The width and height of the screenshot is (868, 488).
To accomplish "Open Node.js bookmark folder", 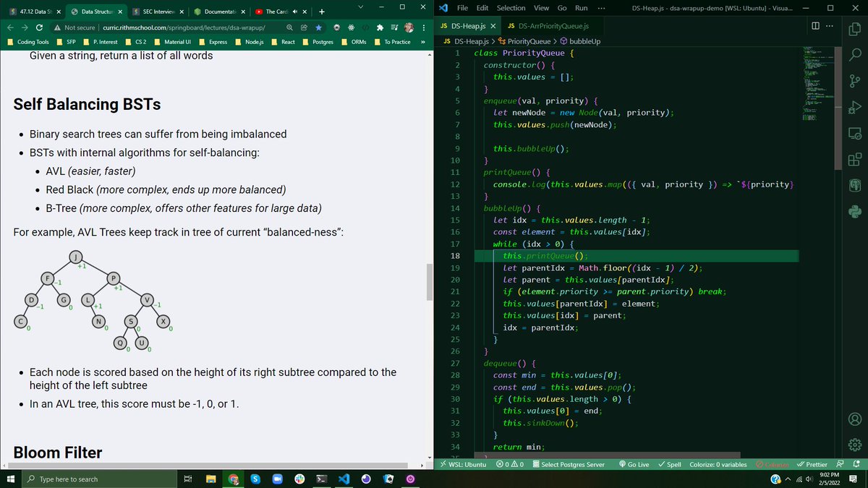I will [249, 42].
